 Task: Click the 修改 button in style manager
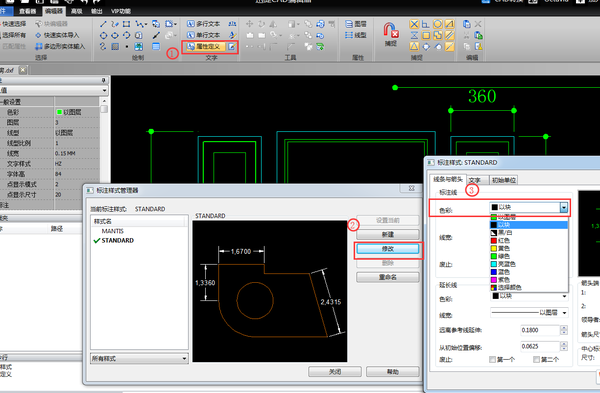point(388,249)
